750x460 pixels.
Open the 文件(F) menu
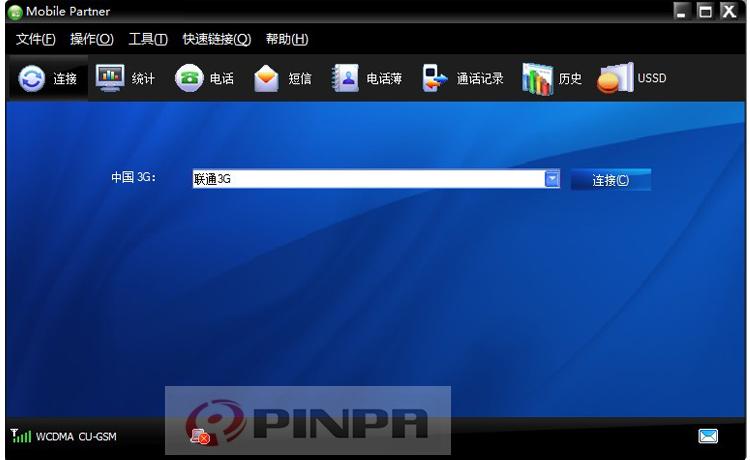[x=35, y=39]
